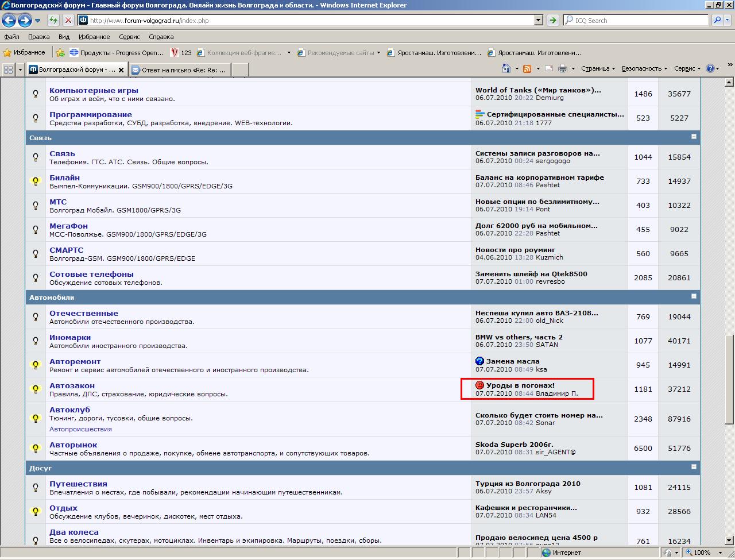Open the Избранное menu in menu bar
This screenshot has width=735, height=560.
(x=94, y=37)
